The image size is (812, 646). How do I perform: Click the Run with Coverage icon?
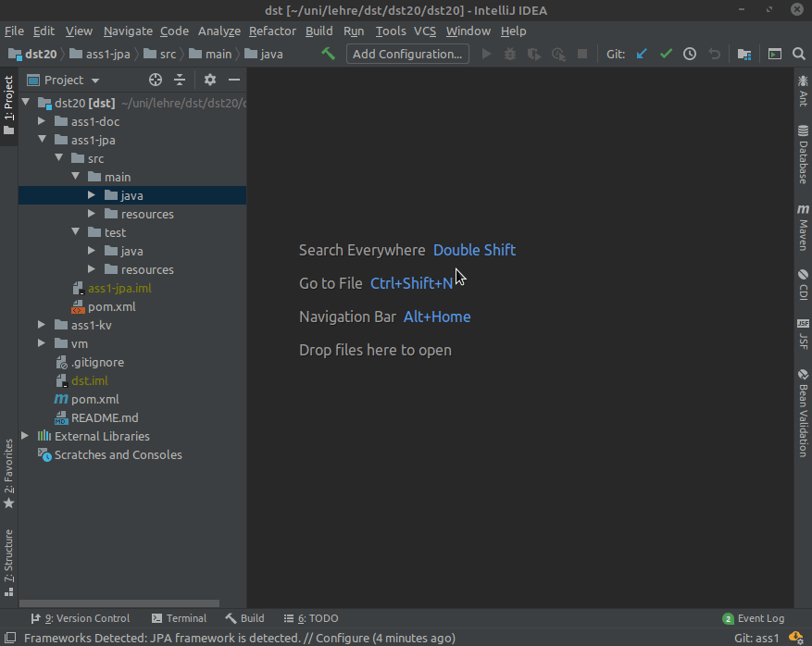(534, 54)
